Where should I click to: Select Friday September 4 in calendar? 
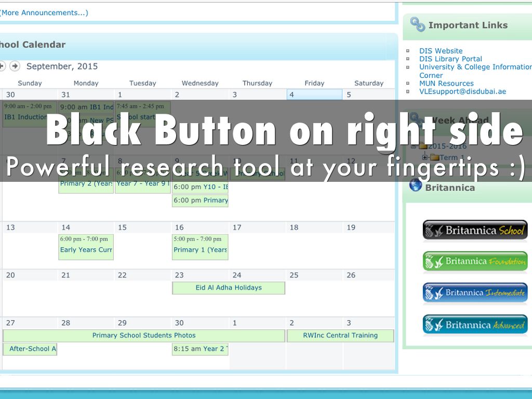[314, 95]
